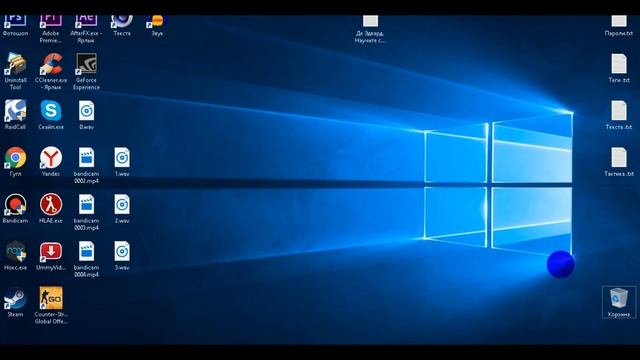This screenshot has width=640, height=360.
Task: Select the bandicam 0004.mp4 video file
Action: pos(87,259)
